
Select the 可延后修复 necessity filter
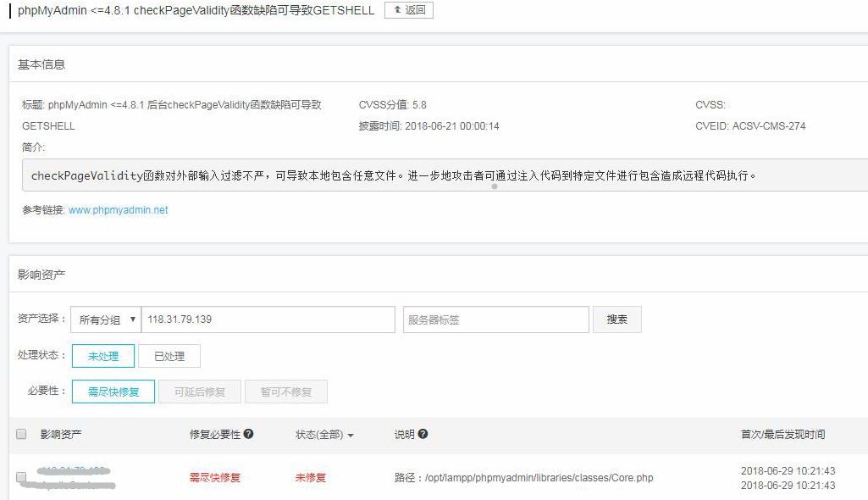coord(200,392)
